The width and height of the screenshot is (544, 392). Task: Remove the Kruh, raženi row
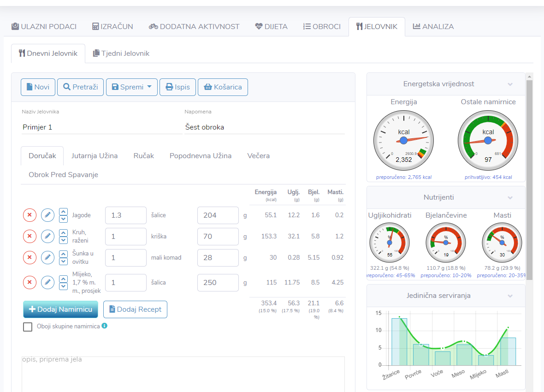30,237
